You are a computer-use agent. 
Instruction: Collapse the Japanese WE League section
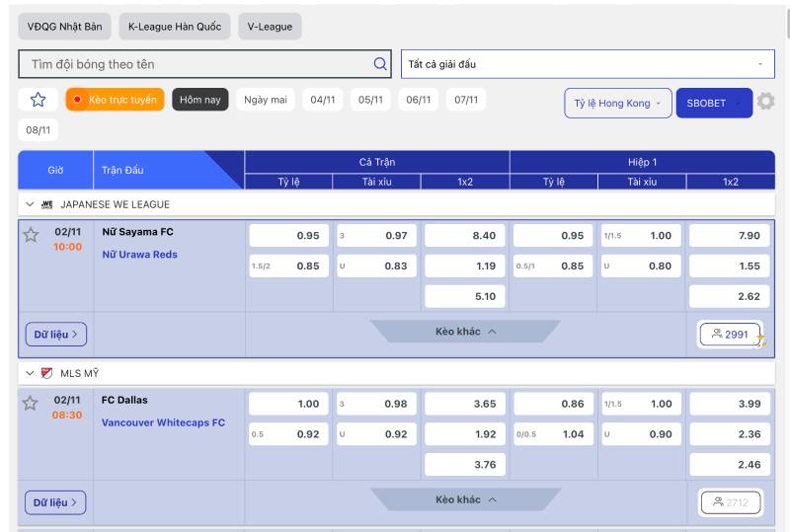tap(30, 204)
